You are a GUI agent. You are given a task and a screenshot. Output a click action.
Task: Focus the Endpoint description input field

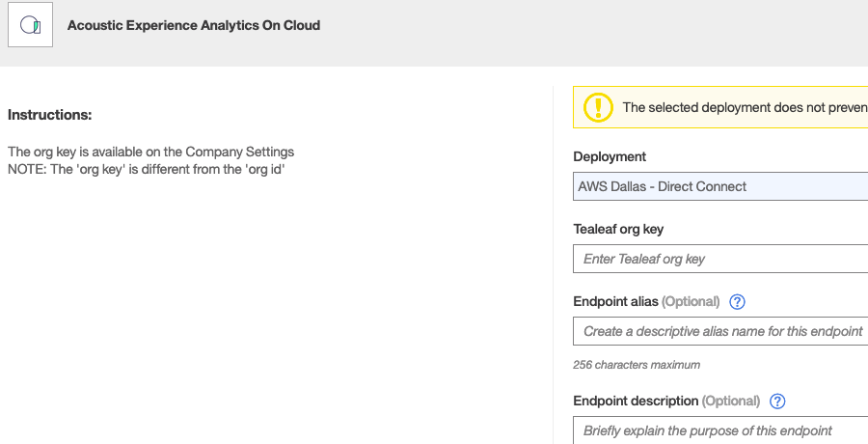coord(720,430)
